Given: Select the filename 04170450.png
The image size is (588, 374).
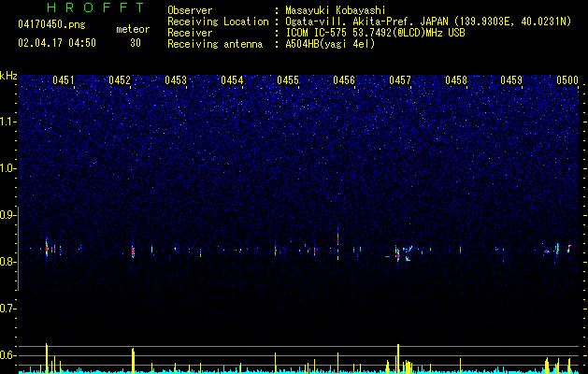Looking at the screenshot, I should [x=51, y=25].
